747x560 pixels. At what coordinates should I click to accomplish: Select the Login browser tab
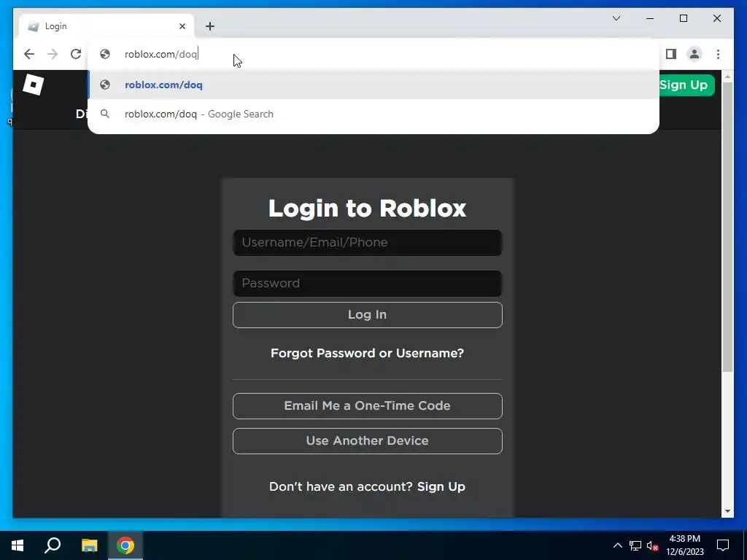coord(107,26)
